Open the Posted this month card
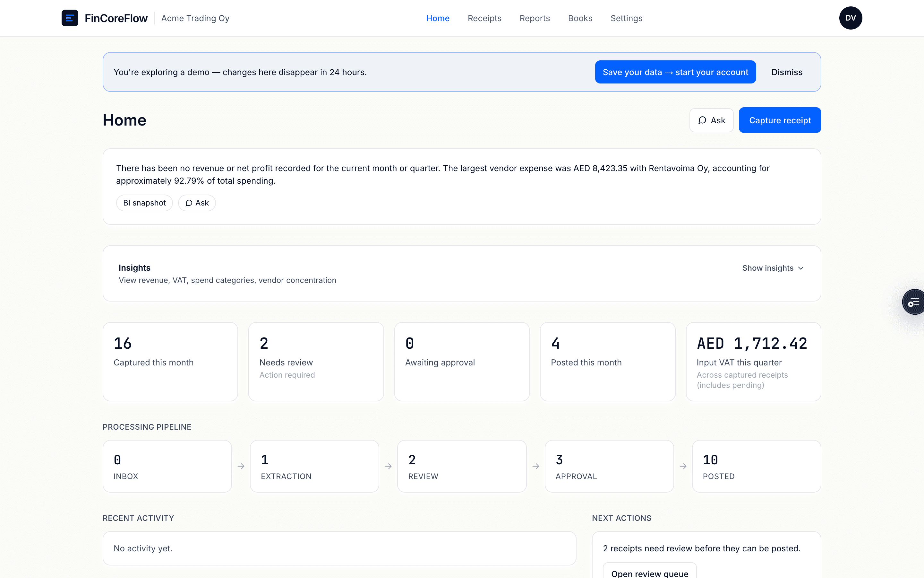 coord(607,362)
